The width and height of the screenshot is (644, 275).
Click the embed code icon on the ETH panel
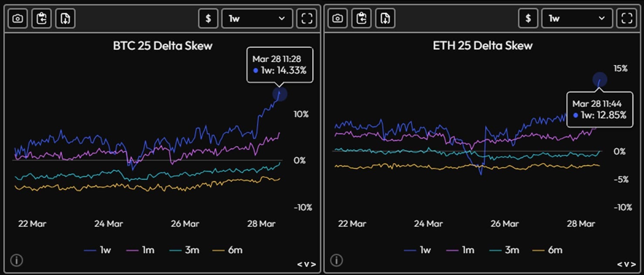[626, 265]
